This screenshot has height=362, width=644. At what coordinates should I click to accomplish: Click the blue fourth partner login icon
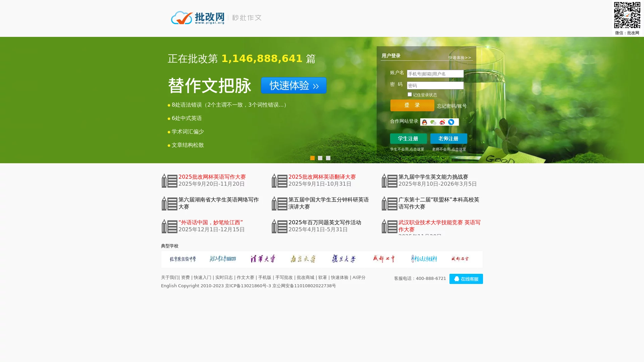click(x=451, y=122)
